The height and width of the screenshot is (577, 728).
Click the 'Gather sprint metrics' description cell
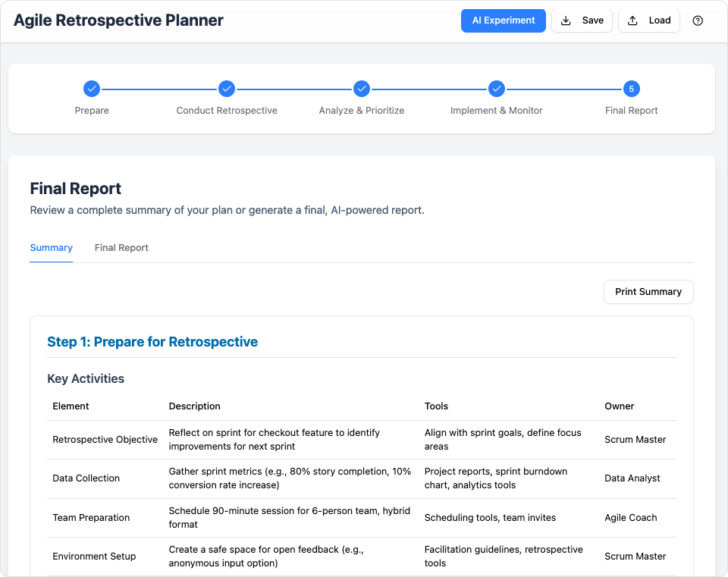tap(290, 478)
